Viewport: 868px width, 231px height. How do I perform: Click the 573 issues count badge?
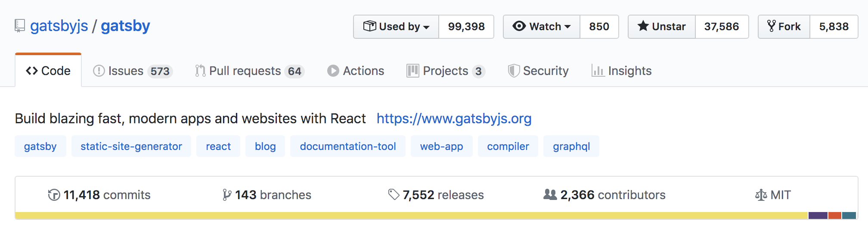(160, 71)
